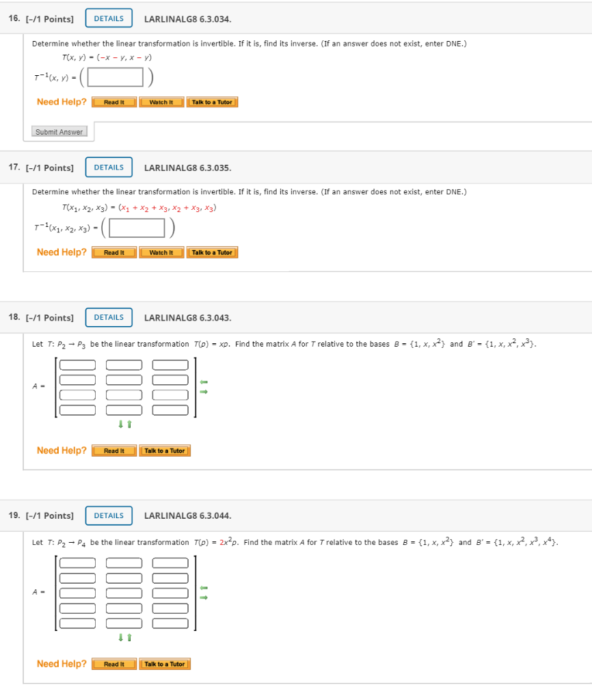Click the green down arrow below the matrix in question 18
Viewport: 592px width, 700px height.
click(x=119, y=424)
